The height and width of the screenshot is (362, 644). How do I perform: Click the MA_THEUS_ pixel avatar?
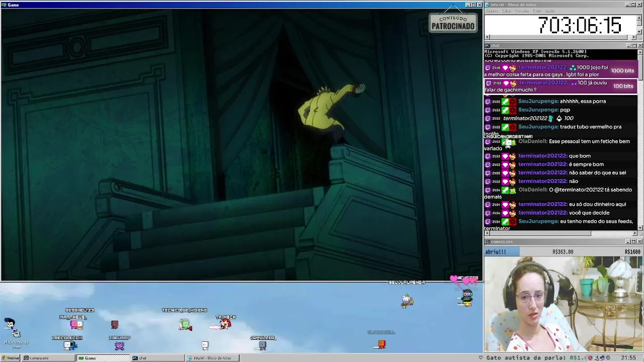point(76,325)
